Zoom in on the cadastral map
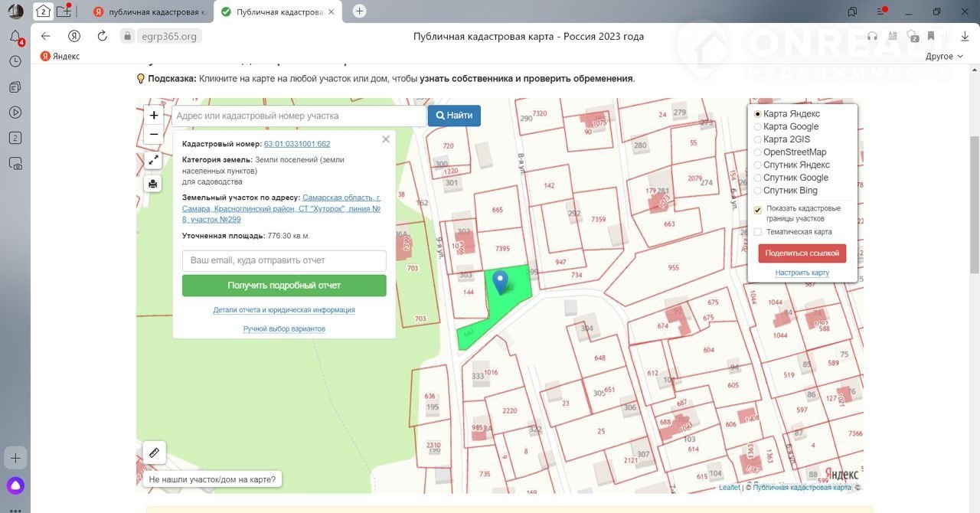This screenshot has height=513, width=980. [x=154, y=116]
